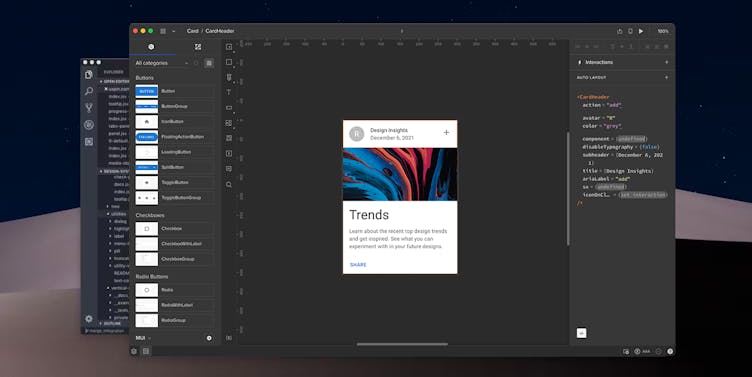The height and width of the screenshot is (377, 752).
Task: Select the CheckboxGroup component
Action: click(x=175, y=259)
